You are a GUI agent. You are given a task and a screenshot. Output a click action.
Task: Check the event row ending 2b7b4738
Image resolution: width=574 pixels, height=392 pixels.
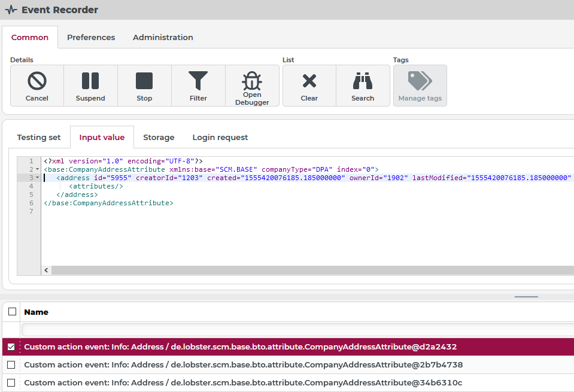click(x=11, y=364)
